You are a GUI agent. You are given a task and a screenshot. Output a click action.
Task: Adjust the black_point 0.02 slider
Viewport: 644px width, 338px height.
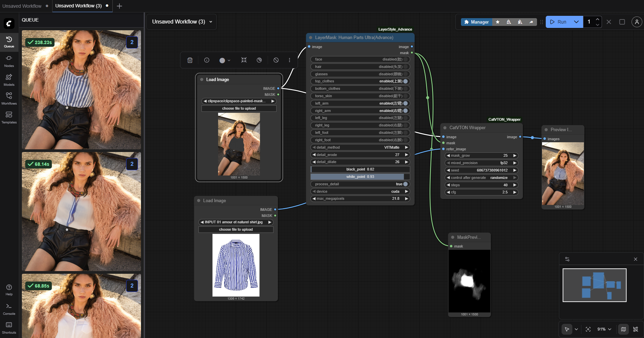[360, 169]
